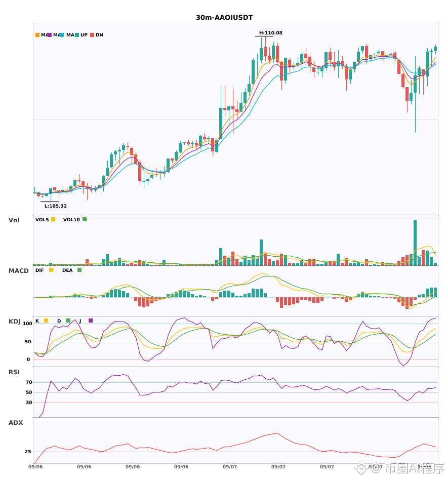The height and width of the screenshot is (481, 448).
Task: Select the RSI panel label
Action: pos(14,372)
